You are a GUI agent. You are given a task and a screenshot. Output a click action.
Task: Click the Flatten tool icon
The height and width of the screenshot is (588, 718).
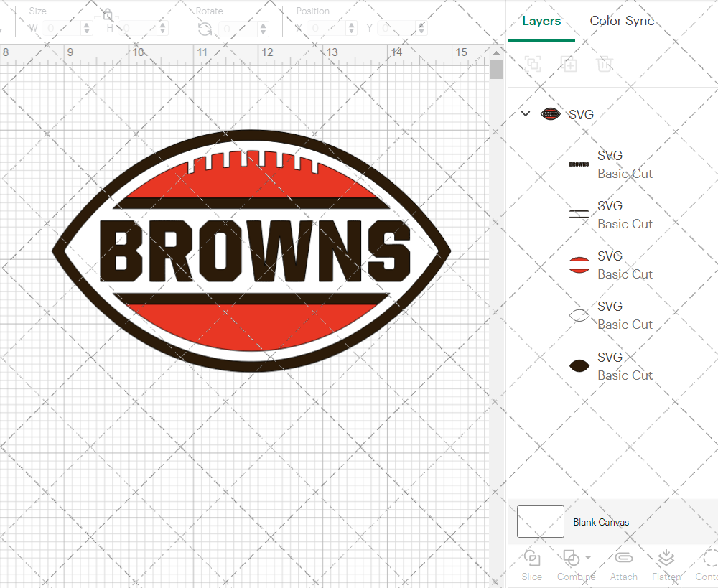[666, 558]
